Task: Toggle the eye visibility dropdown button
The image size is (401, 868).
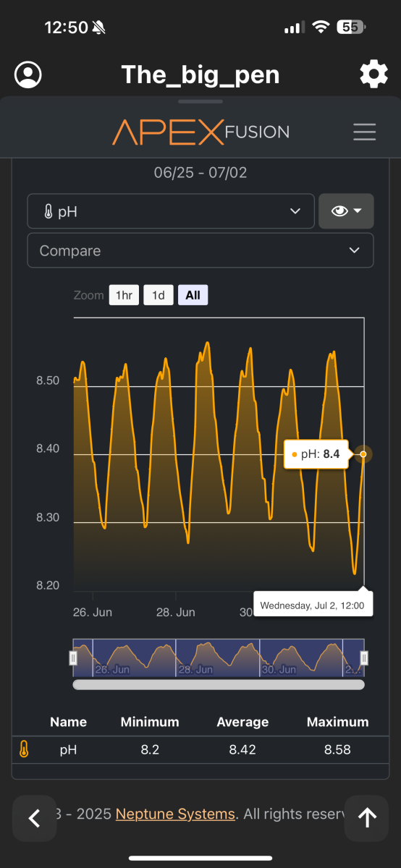Action: point(346,211)
